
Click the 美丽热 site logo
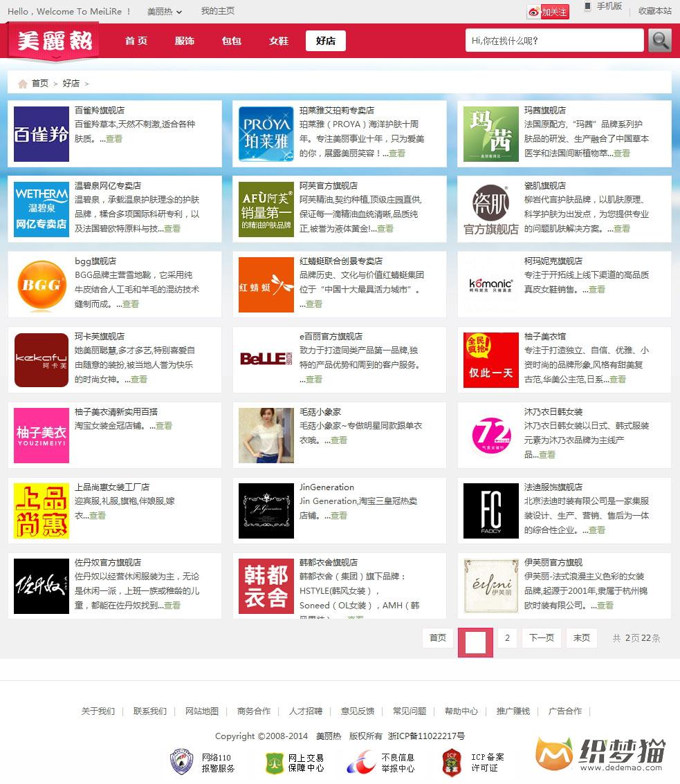pyautogui.click(x=55, y=41)
